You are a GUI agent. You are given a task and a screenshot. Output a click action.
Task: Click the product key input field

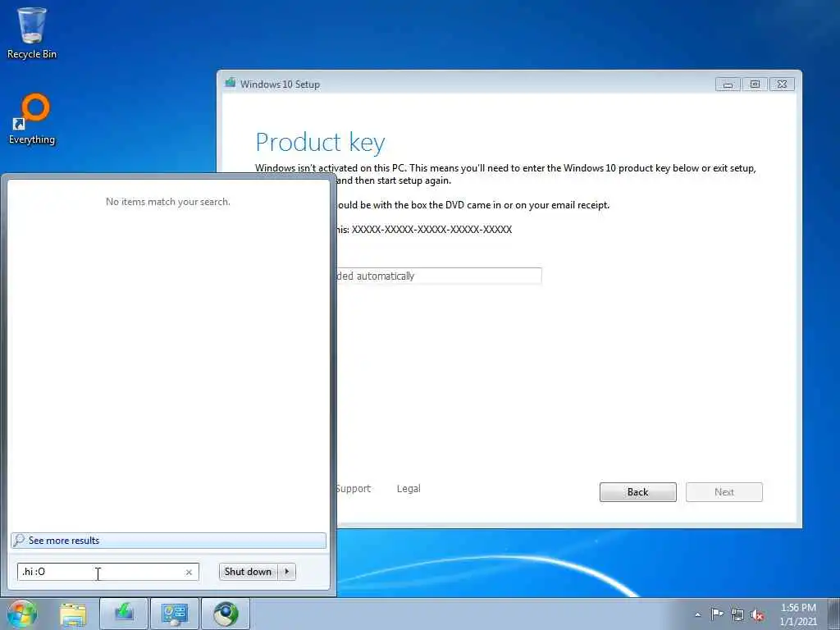[439, 276]
